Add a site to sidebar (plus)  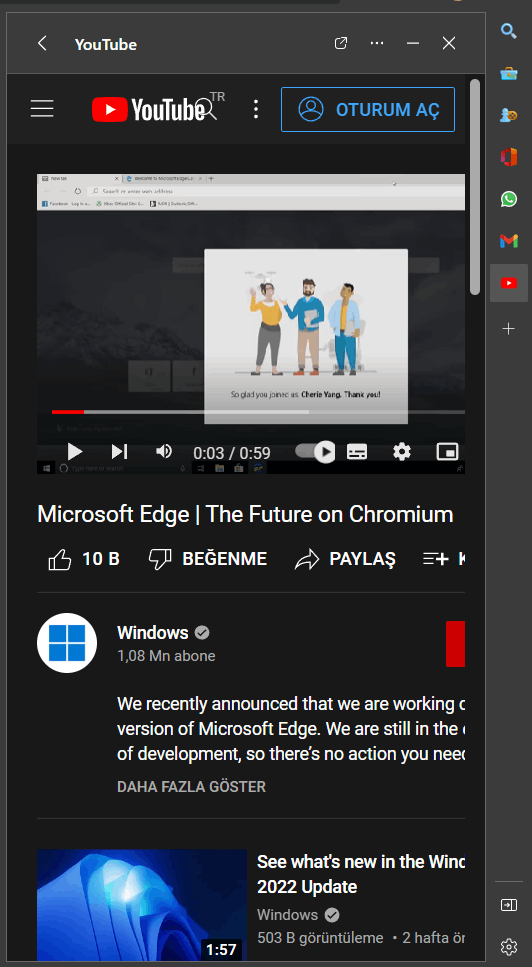pyautogui.click(x=509, y=329)
